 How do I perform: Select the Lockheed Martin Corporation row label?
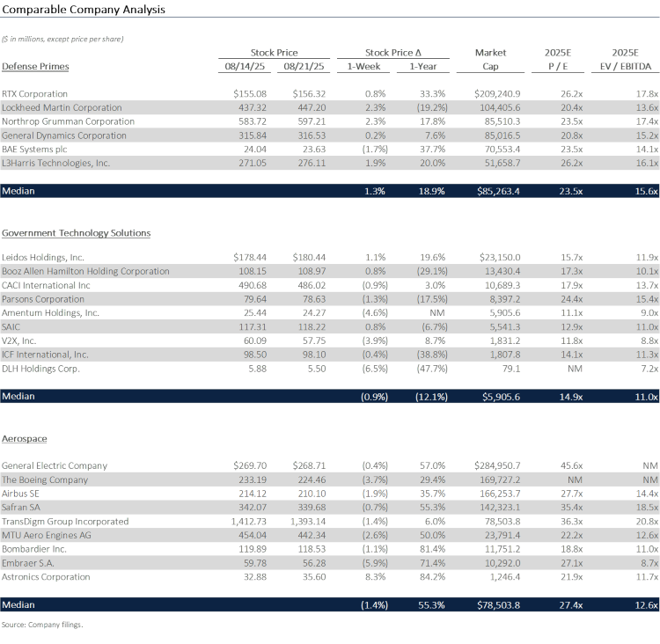[62, 107]
